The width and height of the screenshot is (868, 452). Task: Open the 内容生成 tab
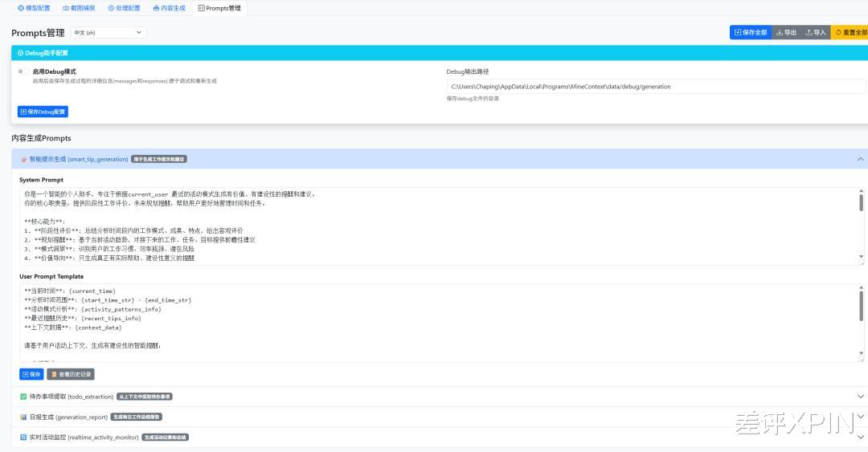tap(169, 8)
